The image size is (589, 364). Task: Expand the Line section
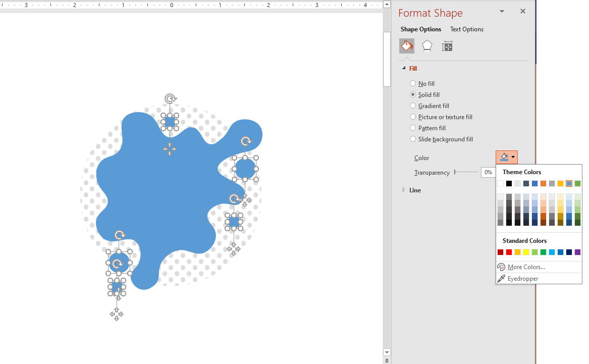(404, 190)
